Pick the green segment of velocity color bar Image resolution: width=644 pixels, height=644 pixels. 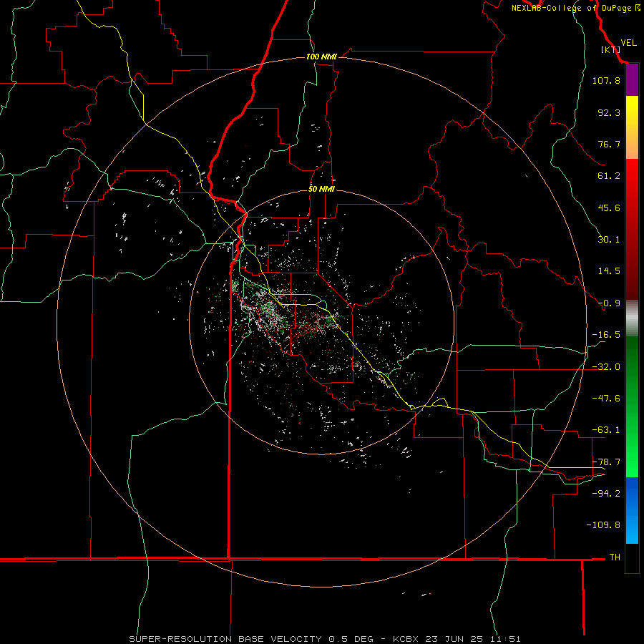point(632,406)
